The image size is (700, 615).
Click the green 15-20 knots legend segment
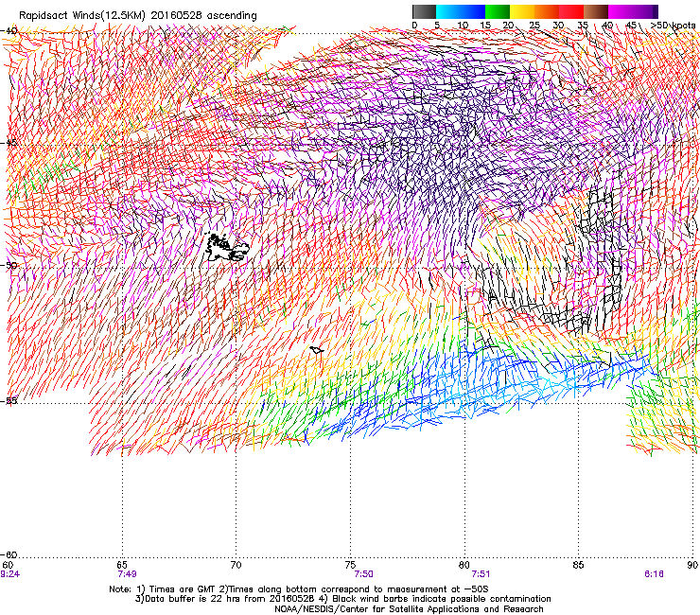(498, 11)
